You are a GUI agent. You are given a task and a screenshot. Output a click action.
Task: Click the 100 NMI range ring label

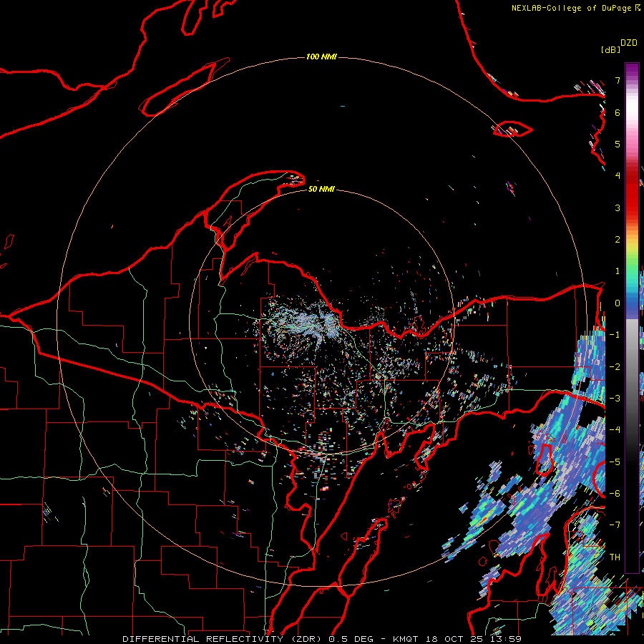(321, 57)
